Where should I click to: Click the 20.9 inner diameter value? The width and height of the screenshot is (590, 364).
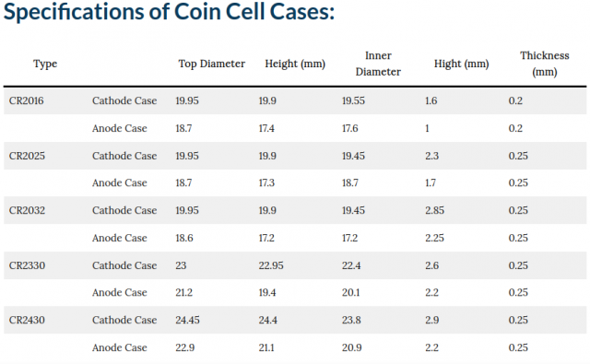(352, 347)
